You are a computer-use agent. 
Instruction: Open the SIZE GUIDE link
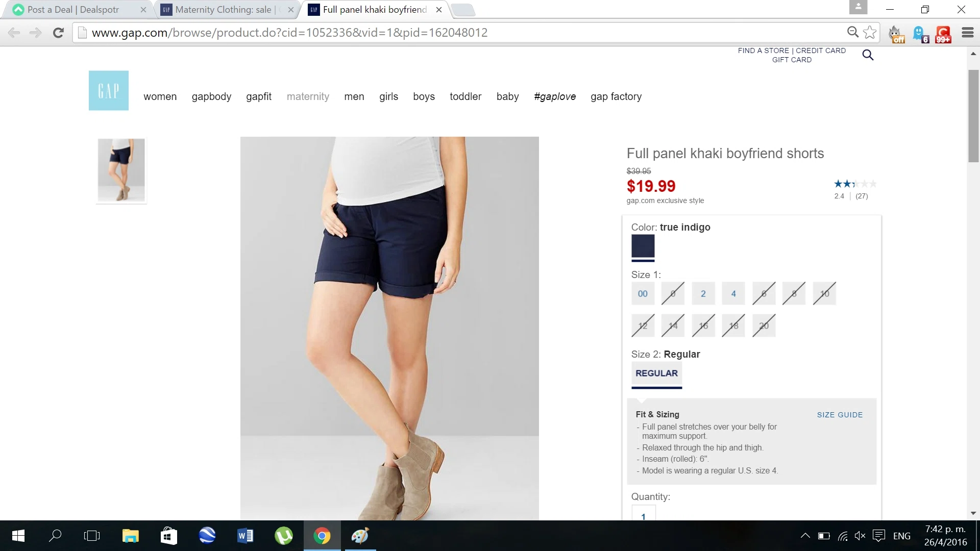click(840, 415)
